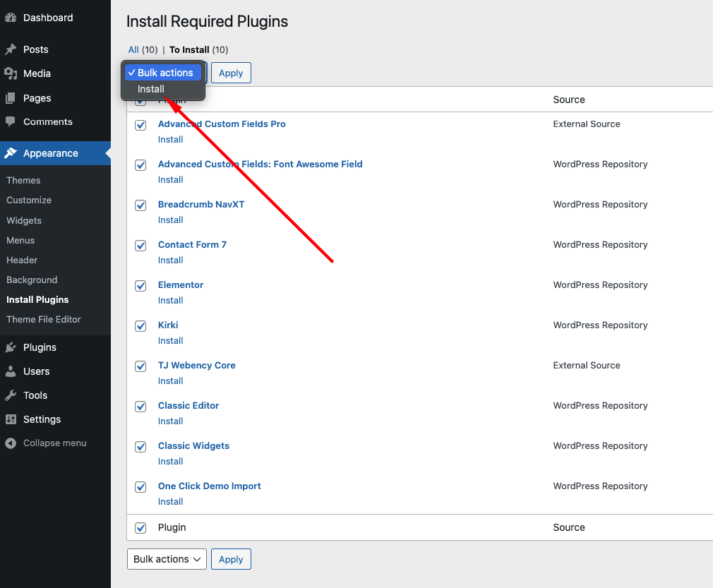Click the Dashboard gauge icon in the sidebar
The height and width of the screenshot is (588, 713).
click(11, 18)
